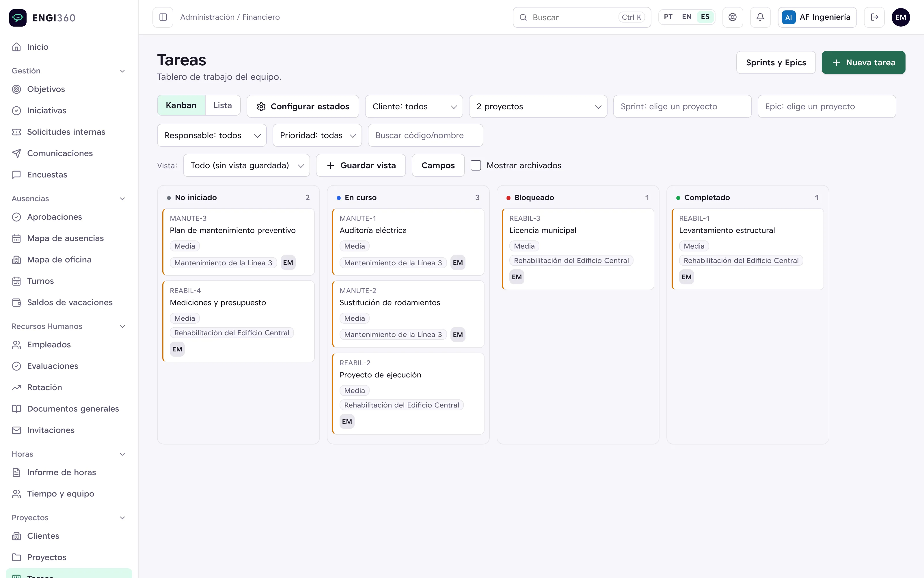Open the AF Ingeniería company switcher

(817, 17)
